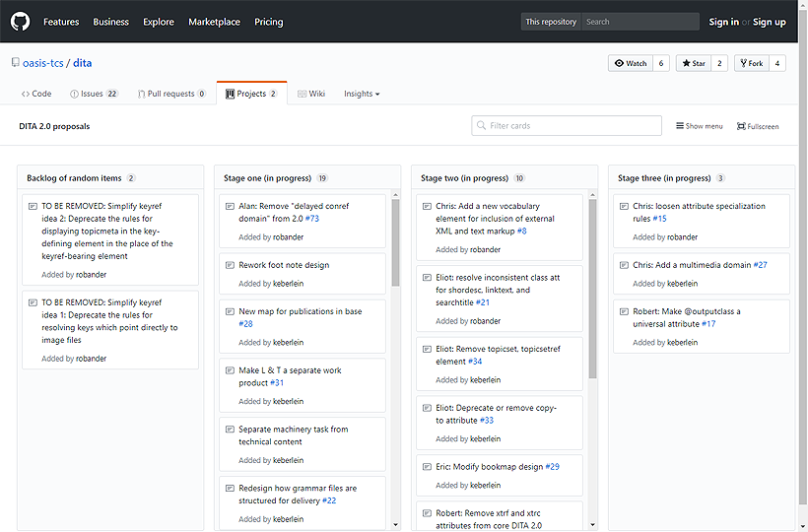The image size is (808, 532).
Task: Click the note icon on the 'Eliot: Remove topicset' card
Action: (427, 349)
